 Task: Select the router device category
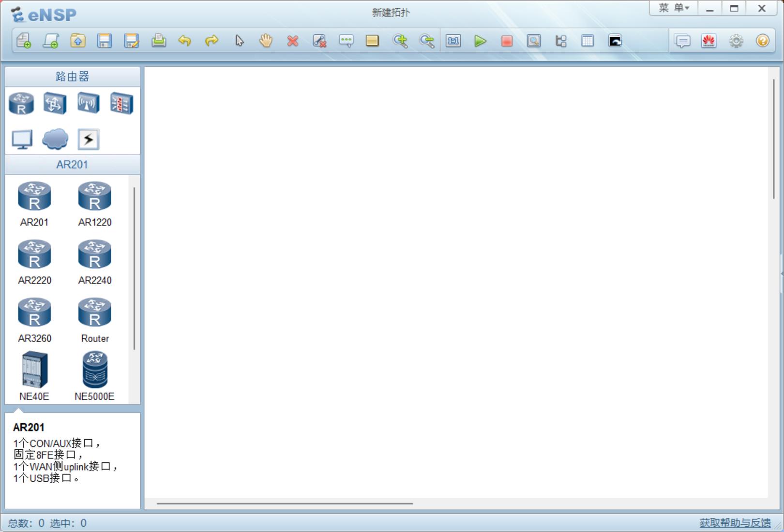[x=21, y=103]
